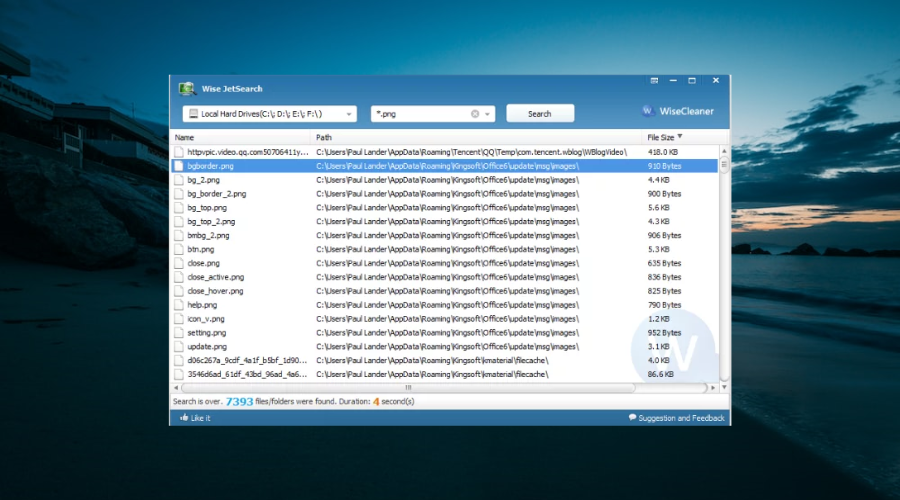Click file icon beside httpvpic.video.qq.com row
This screenshot has width=900, height=500.
pyautogui.click(x=179, y=152)
